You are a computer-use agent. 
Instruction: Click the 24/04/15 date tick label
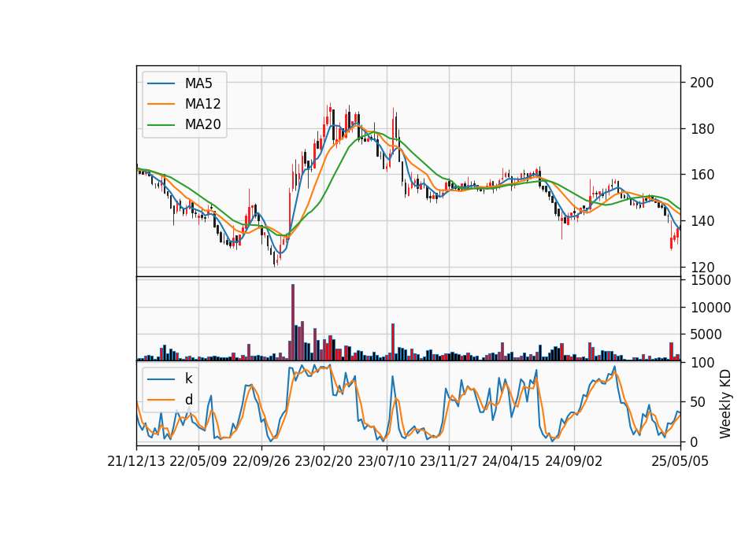tap(510, 461)
